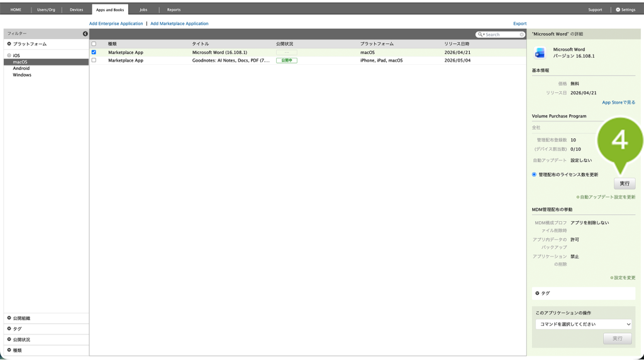
Task: Click Goodnotes: AI Notes, Docs, PDF title
Action: 231,60
